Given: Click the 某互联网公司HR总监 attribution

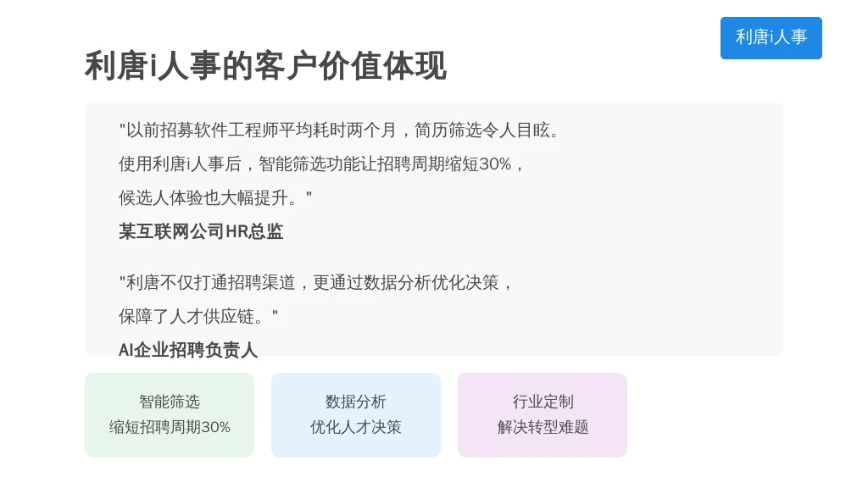Looking at the screenshot, I should click(201, 231).
